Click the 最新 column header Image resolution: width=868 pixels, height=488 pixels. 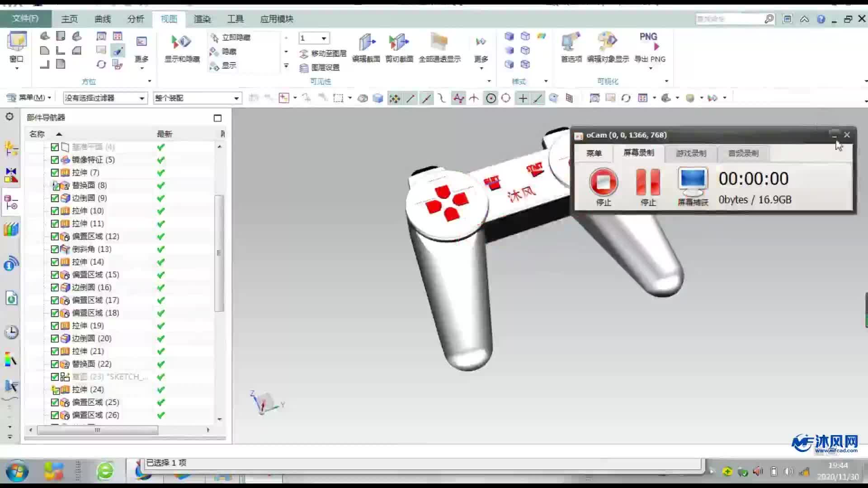coord(165,134)
